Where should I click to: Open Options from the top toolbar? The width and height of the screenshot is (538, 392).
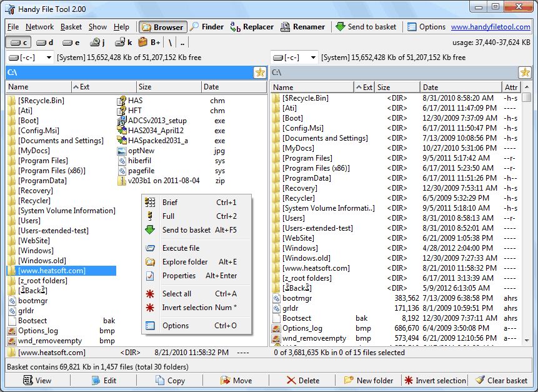pyautogui.click(x=426, y=27)
